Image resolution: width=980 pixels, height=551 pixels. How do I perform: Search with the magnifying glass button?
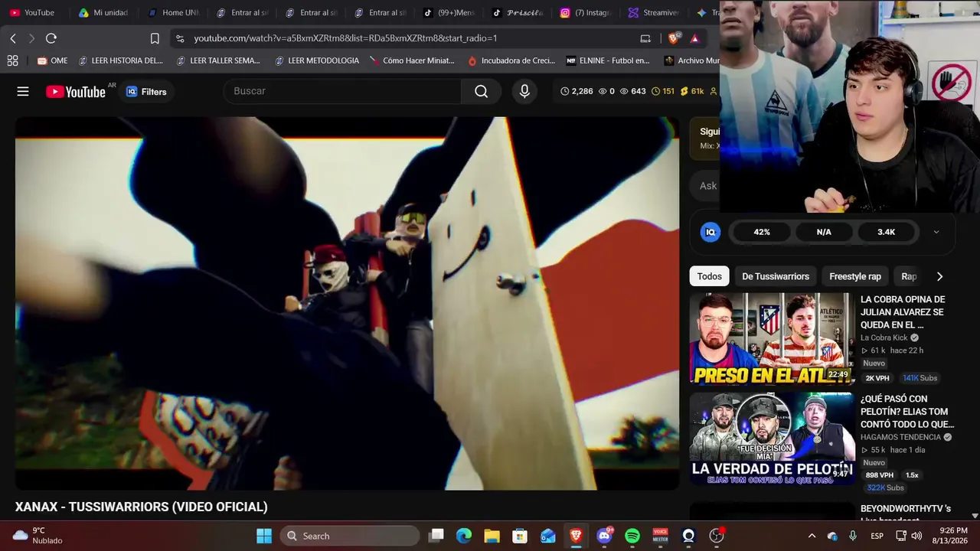tap(481, 92)
